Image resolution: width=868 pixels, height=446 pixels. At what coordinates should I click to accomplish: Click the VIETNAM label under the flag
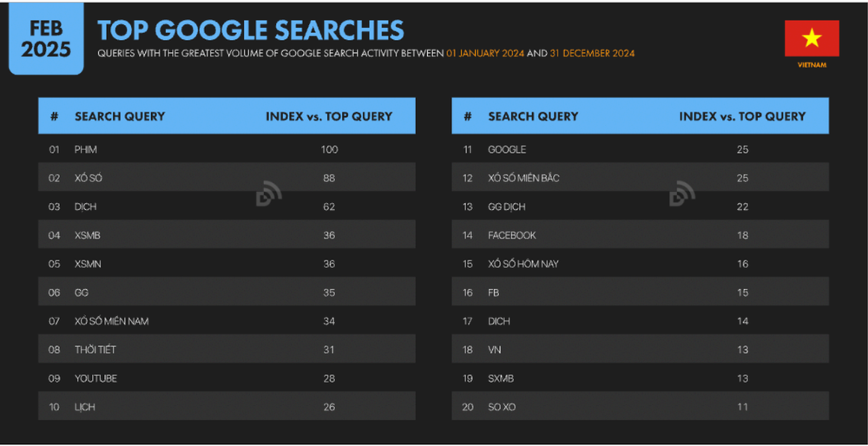pyautogui.click(x=812, y=65)
